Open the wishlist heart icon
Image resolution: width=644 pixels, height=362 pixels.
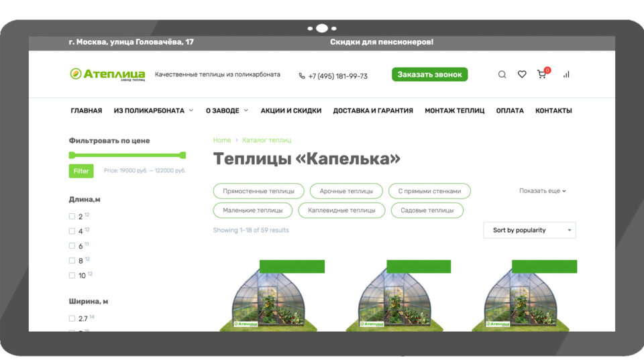coord(522,74)
